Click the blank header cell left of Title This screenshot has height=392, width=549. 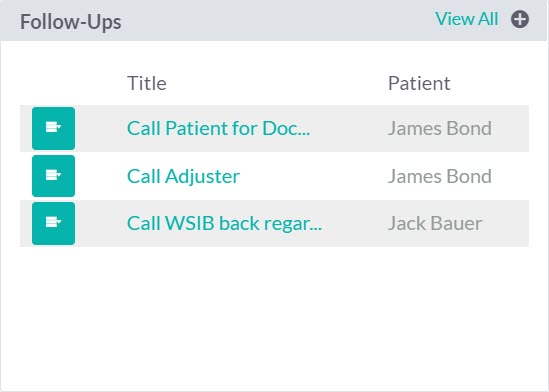(x=70, y=83)
